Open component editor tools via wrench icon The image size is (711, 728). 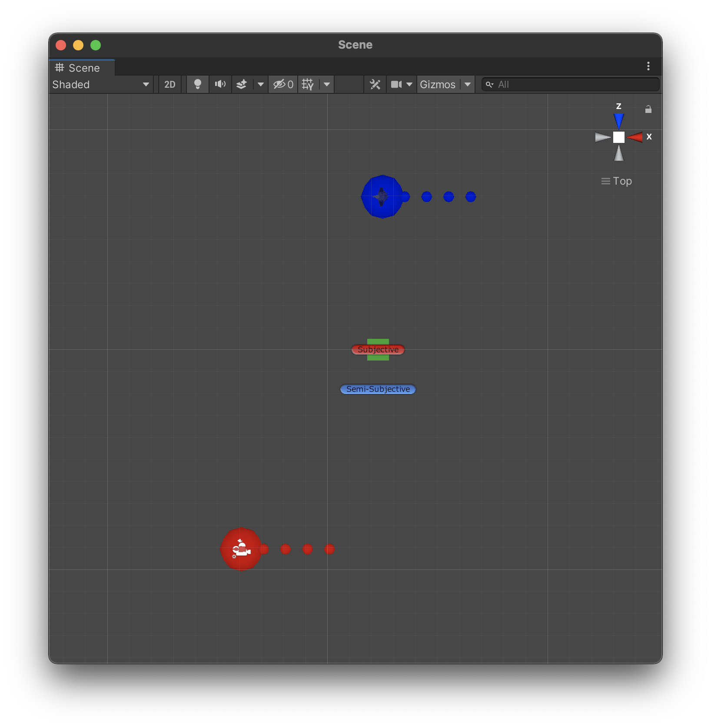375,84
